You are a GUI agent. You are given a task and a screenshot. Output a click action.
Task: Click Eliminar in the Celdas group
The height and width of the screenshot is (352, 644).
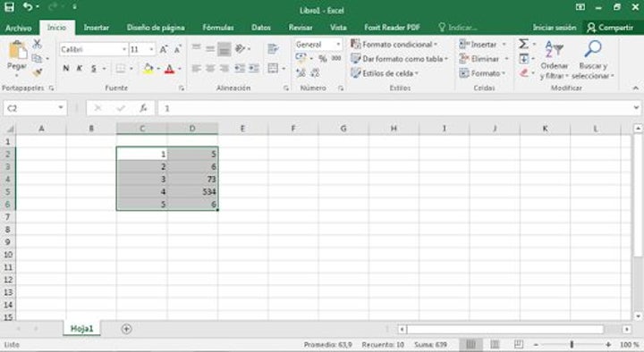click(x=479, y=59)
